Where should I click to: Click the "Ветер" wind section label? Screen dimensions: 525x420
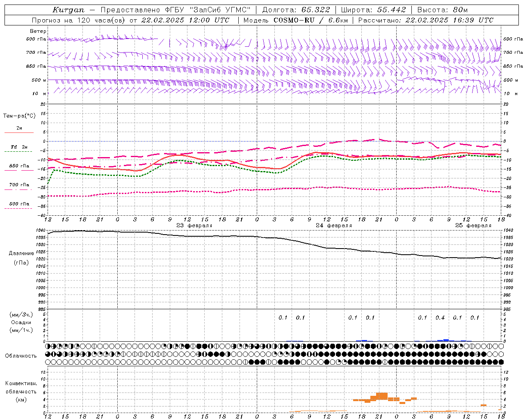pyautogui.click(x=38, y=31)
